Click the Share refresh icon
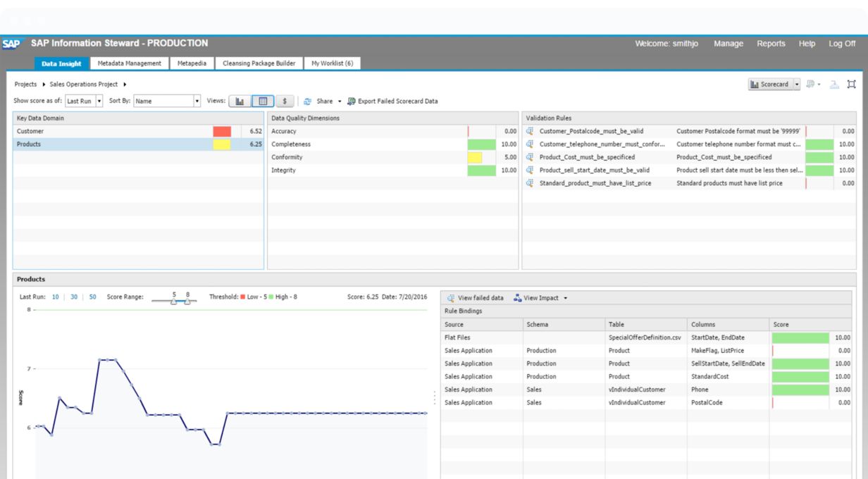This screenshot has height=479, width=868. tap(307, 101)
